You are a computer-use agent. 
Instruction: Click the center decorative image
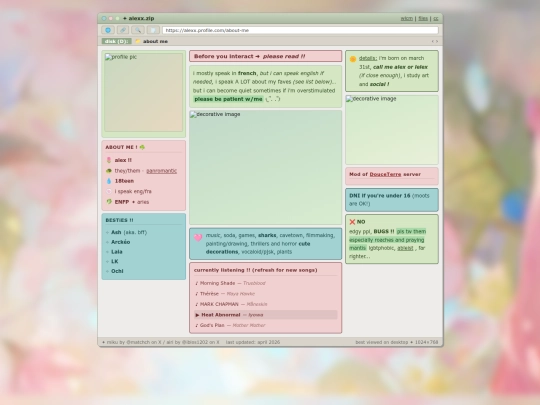click(266, 167)
